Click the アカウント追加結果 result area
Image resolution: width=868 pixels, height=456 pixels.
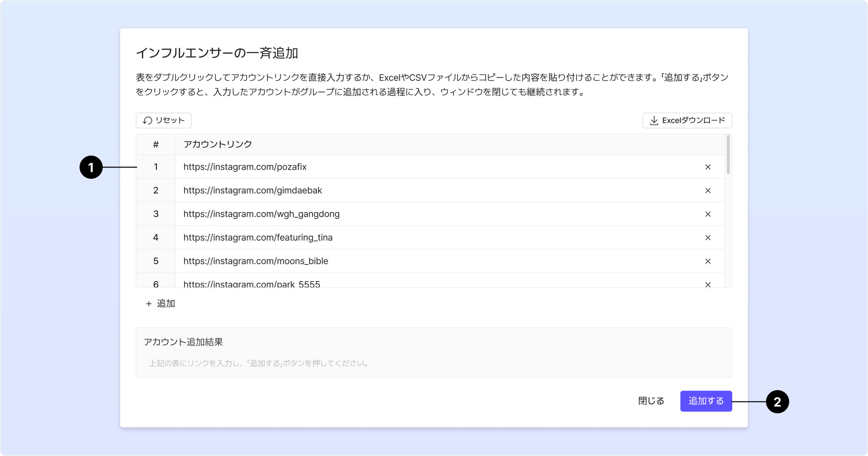click(434, 352)
